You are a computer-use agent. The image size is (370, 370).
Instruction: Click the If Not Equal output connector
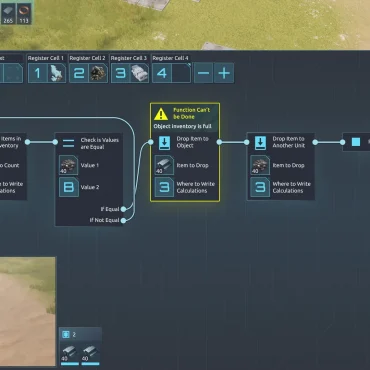pyautogui.click(x=123, y=220)
